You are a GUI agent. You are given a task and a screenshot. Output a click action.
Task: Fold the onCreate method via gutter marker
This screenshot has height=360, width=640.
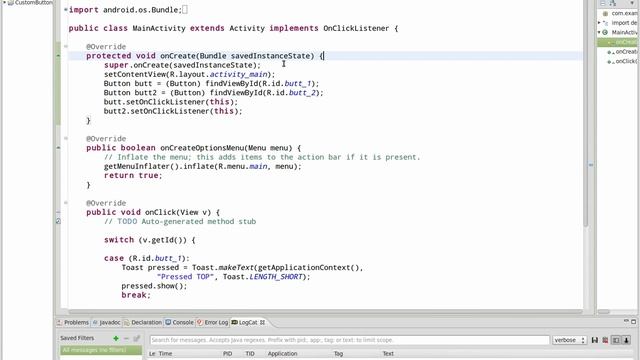pos(66,47)
